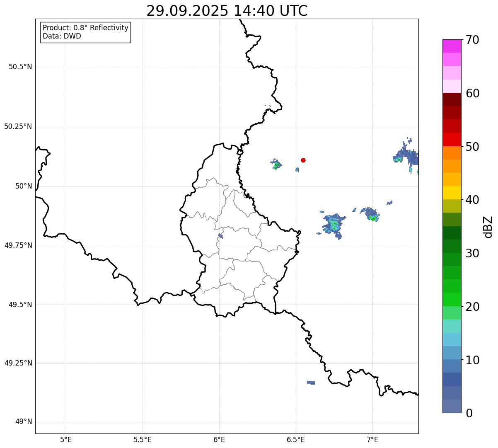
Task: Click the light cyan colorbar segment near 15
Action: click(452, 326)
